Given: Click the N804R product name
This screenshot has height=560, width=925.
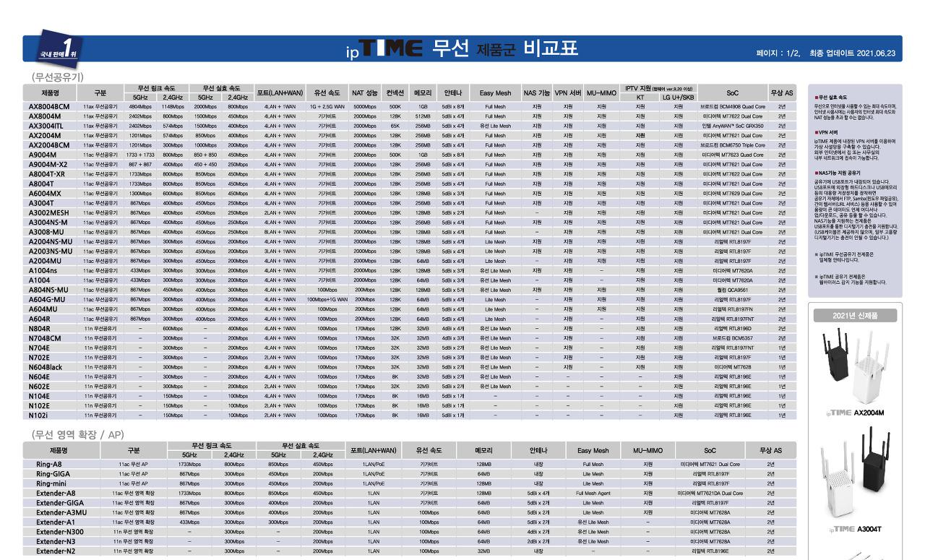Looking at the screenshot, I should click(39, 328).
